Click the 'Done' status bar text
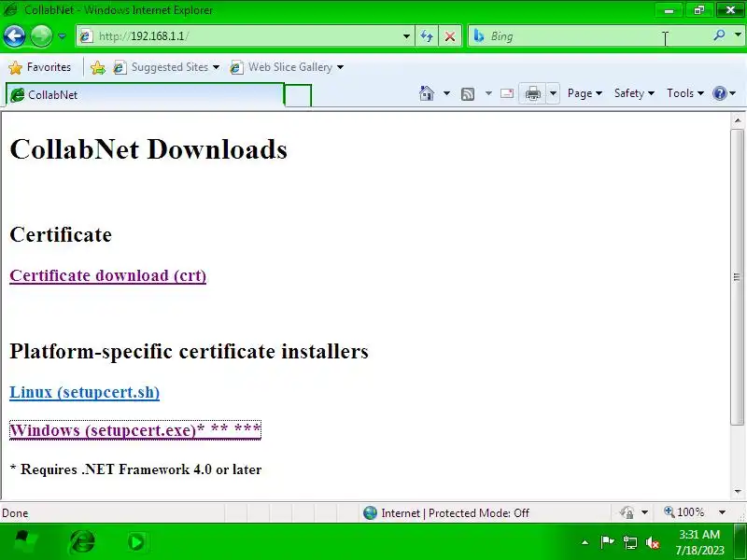The height and width of the screenshot is (560, 747). [15, 513]
